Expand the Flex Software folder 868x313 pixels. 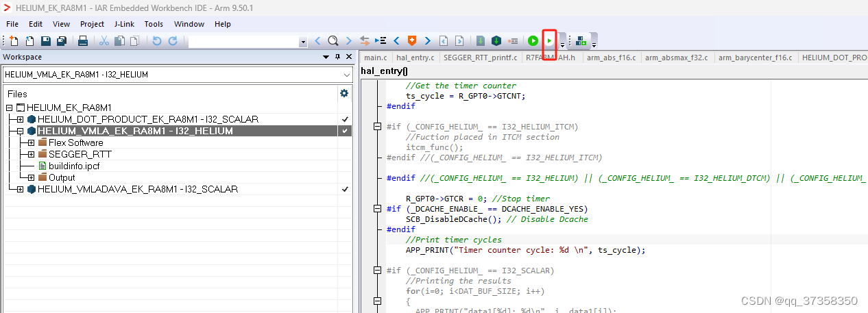tap(32, 142)
